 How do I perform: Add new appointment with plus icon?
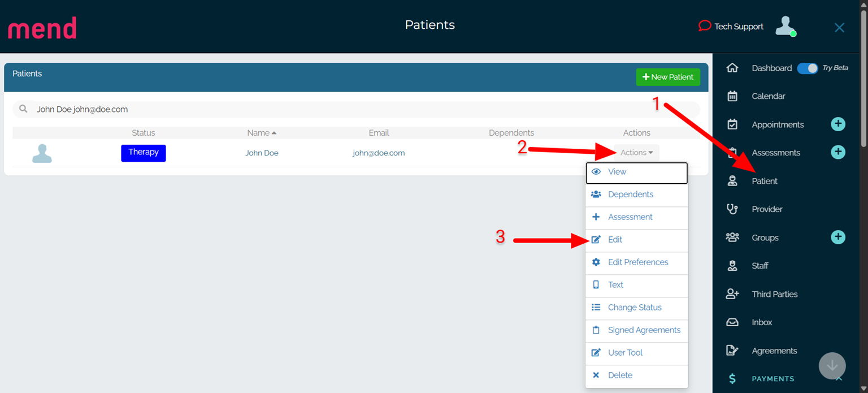pos(838,124)
